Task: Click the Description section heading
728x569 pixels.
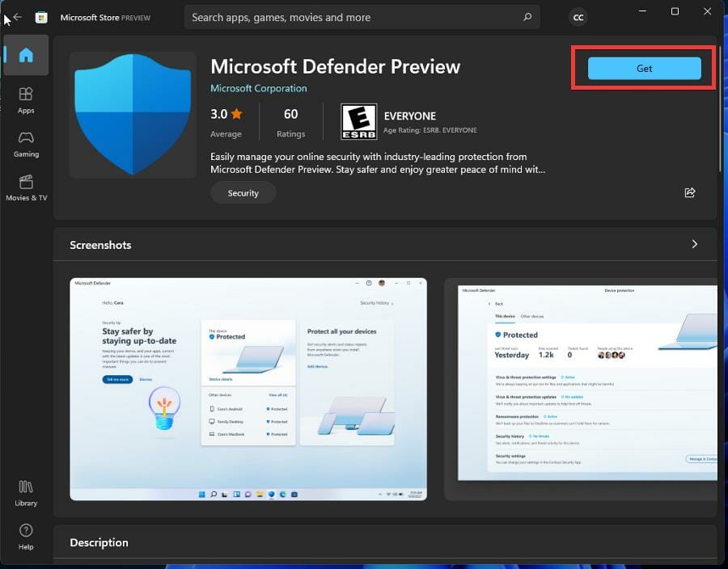Action: click(x=99, y=542)
